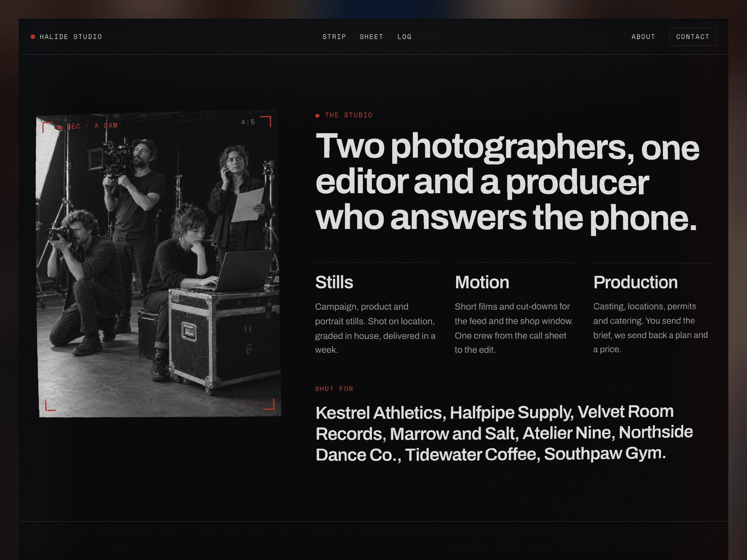
Task: Click the Casting, locations, permits paragraph
Action: 650,328
